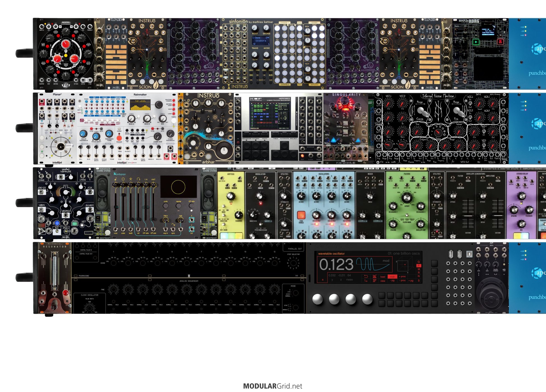The height and width of the screenshot is (392, 546).
Task: Toggle the SENSE switch on Planar2
Action: click(x=42, y=126)
